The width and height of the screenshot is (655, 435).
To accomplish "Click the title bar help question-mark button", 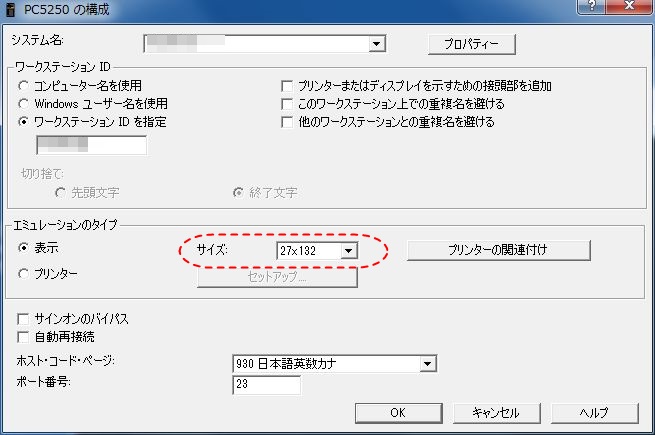I will [x=592, y=6].
